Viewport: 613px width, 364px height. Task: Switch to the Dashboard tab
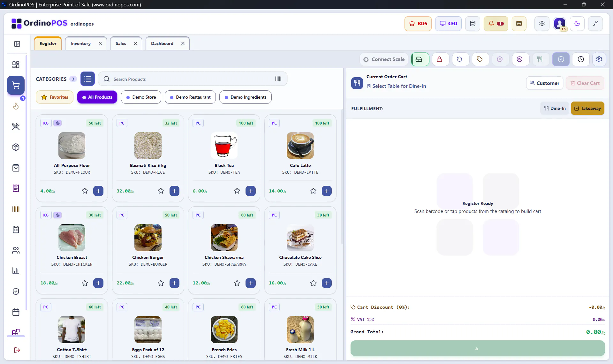(x=162, y=44)
